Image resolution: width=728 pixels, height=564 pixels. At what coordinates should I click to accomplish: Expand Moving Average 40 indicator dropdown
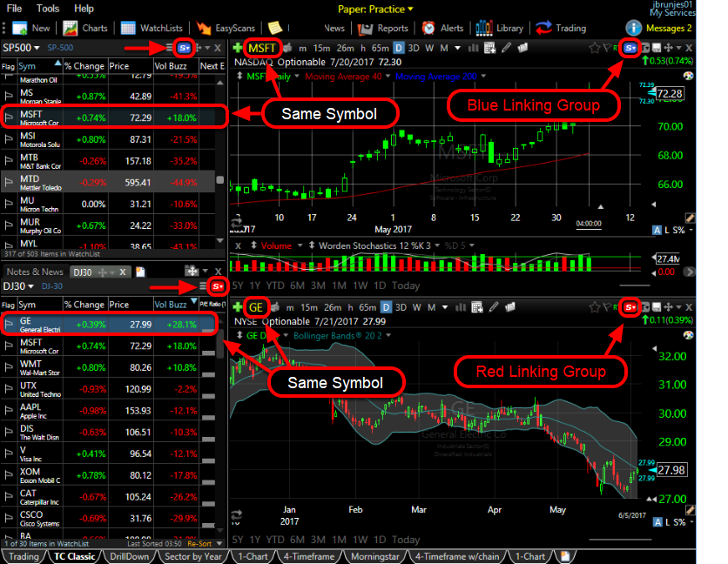click(388, 76)
